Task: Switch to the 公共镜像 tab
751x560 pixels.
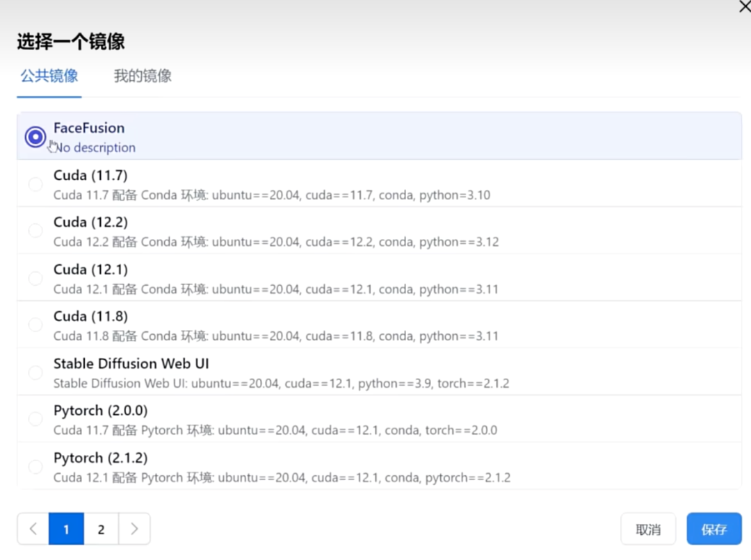Action: coord(49,76)
